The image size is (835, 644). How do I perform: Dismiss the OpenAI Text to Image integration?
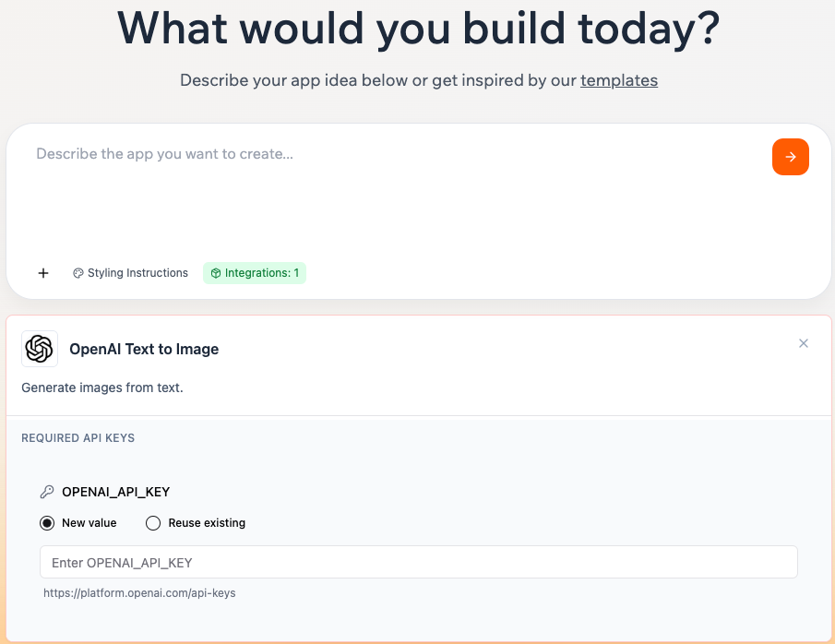pos(803,342)
